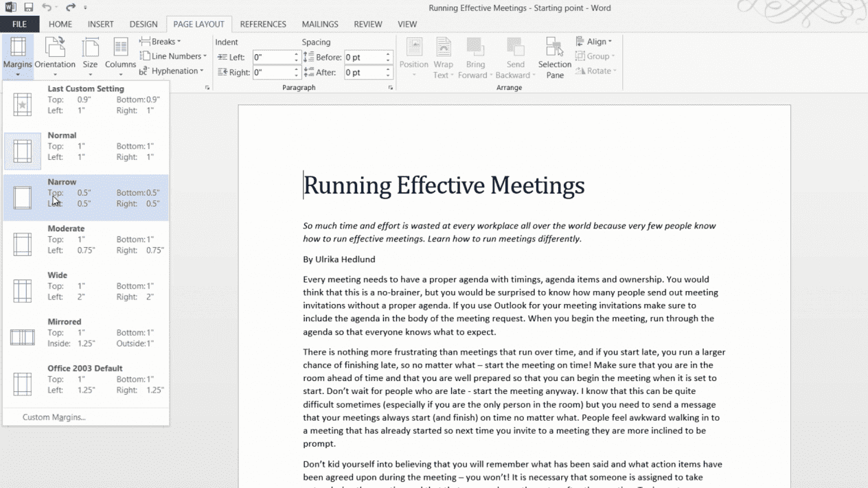Click the 'By Ulrika Hedlund' author line

(x=339, y=259)
